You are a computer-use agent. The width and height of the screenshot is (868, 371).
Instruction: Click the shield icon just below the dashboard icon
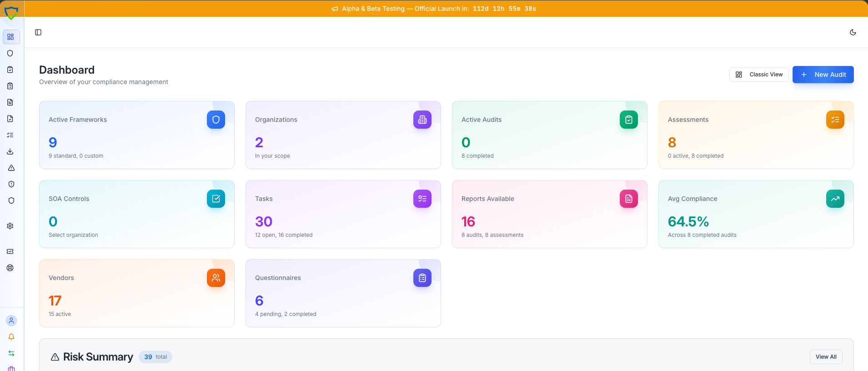[10, 53]
